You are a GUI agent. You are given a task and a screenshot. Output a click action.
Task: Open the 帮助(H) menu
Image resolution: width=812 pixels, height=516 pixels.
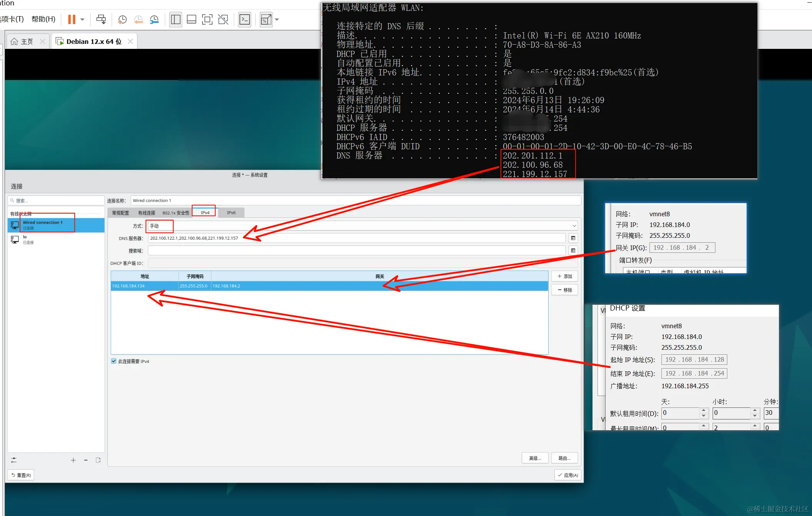point(43,19)
